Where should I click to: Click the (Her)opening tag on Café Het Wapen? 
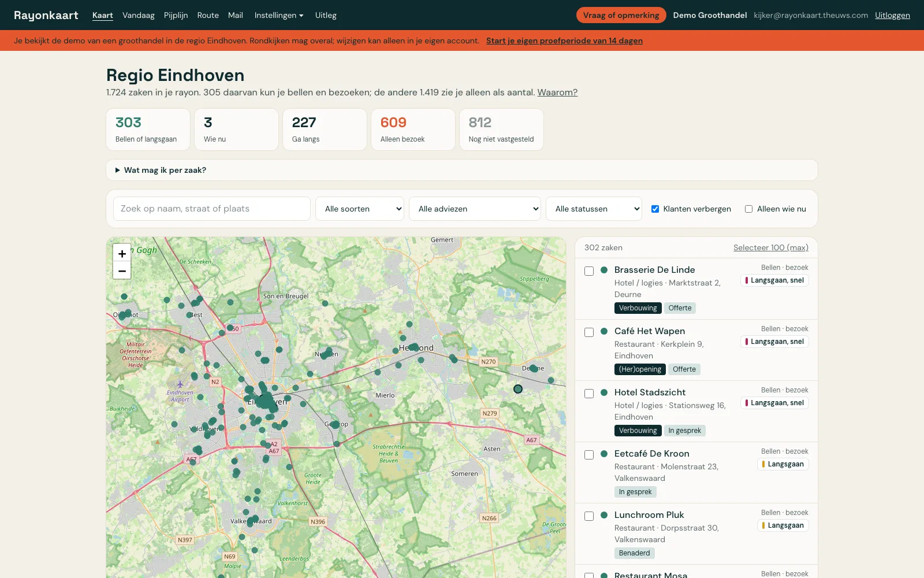click(640, 369)
